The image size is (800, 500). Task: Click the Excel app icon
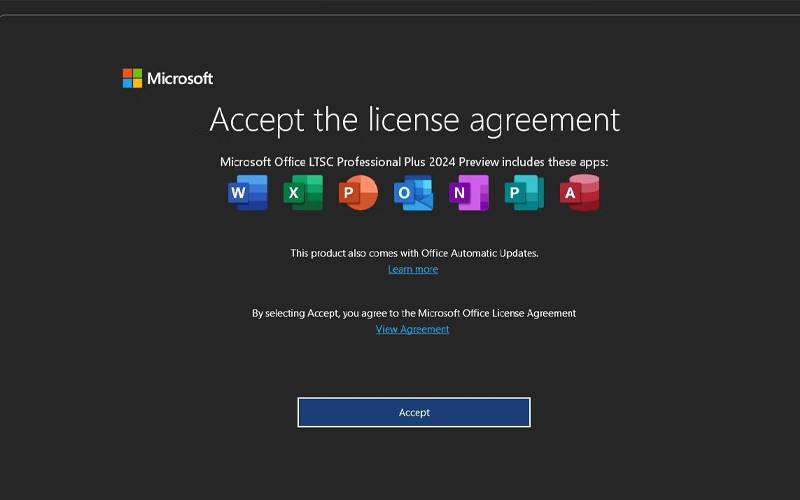click(303, 192)
